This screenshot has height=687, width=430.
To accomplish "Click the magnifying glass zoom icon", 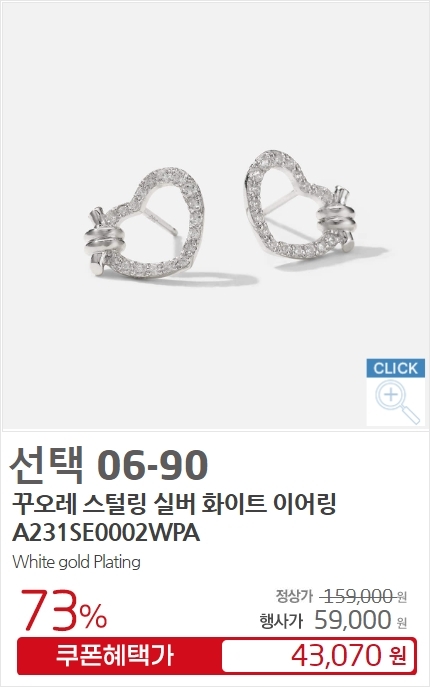I will [397, 402].
